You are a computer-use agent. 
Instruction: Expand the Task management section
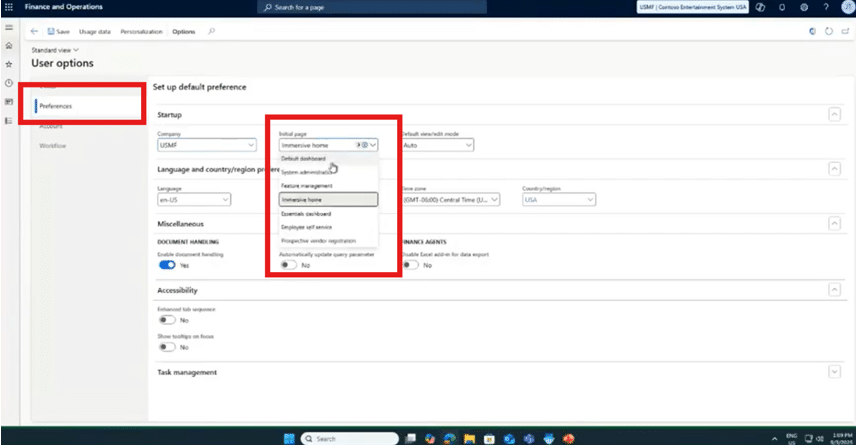(835, 372)
